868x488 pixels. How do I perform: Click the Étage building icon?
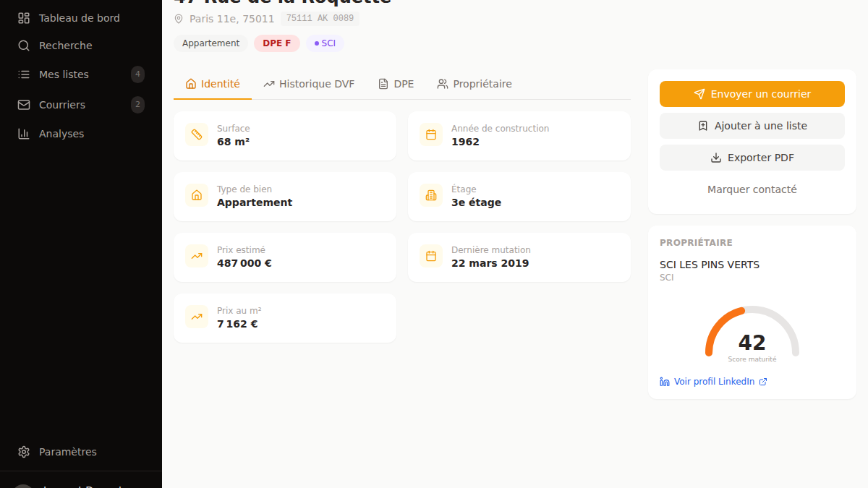click(431, 195)
